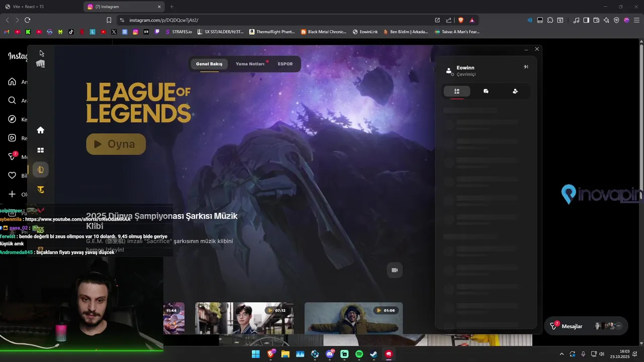Open Steam from taskbar
The height and width of the screenshot is (362, 644).
tap(374, 354)
